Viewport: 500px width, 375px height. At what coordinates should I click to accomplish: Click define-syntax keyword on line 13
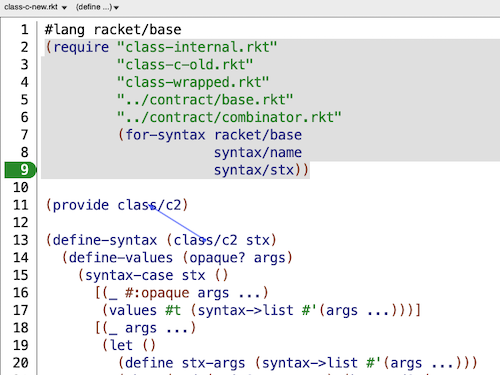coord(105,240)
